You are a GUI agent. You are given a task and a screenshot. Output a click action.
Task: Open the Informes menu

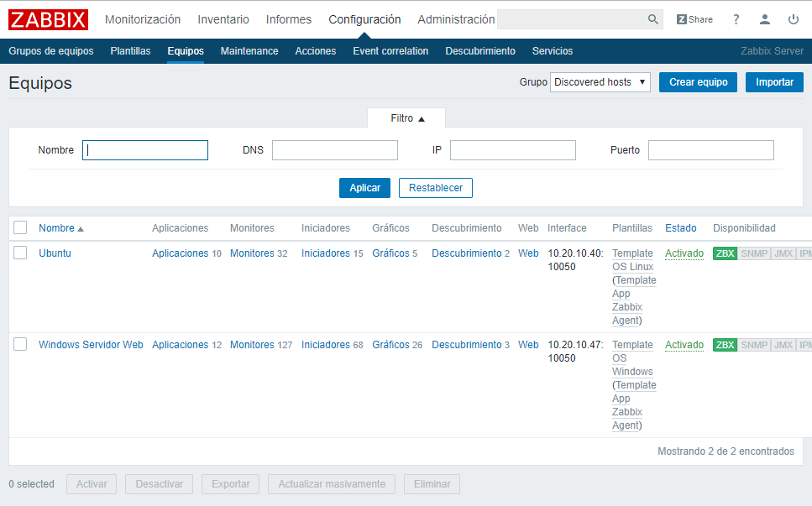(289, 19)
